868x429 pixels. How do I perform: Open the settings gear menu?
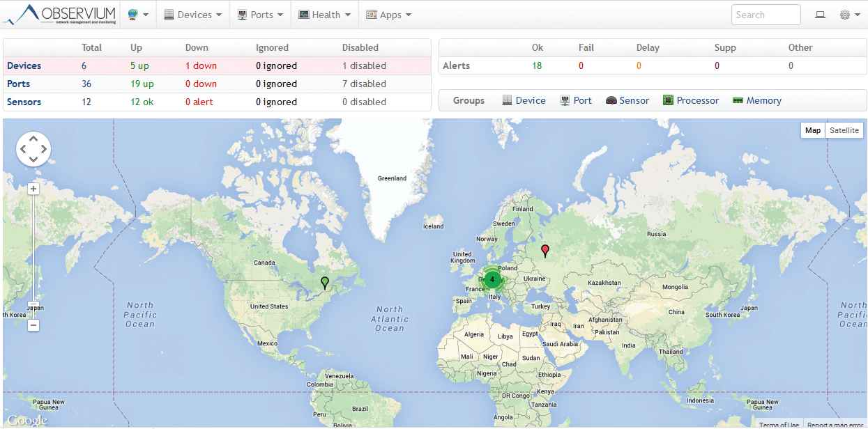pos(848,15)
